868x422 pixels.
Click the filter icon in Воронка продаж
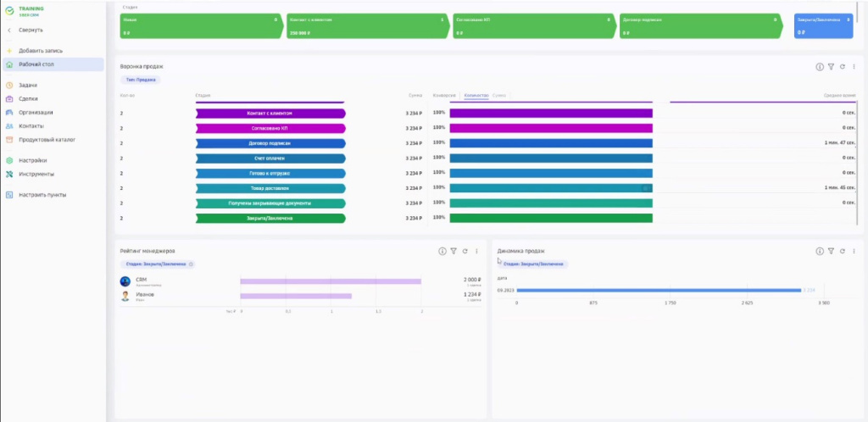[x=831, y=67]
